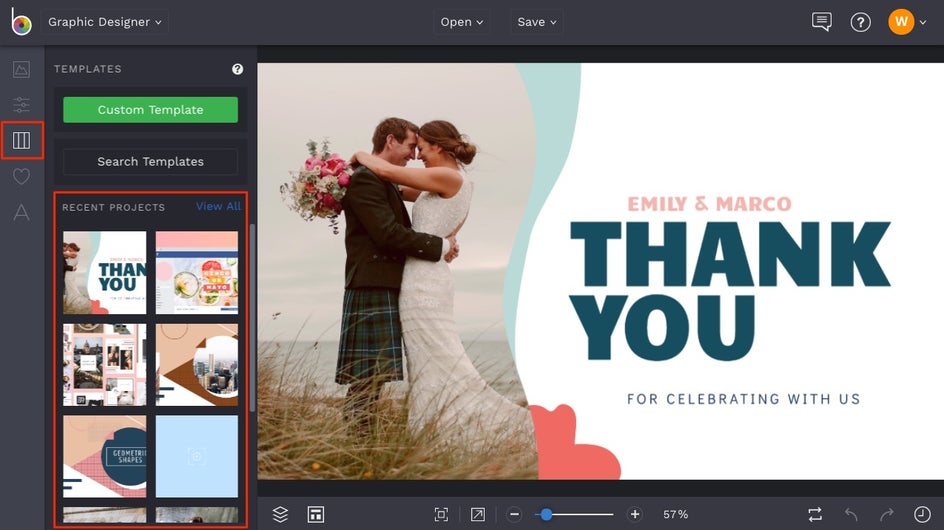Open the city skyline geometric project thumbnail
Viewport: 944px width, 530px height.
[x=197, y=364]
